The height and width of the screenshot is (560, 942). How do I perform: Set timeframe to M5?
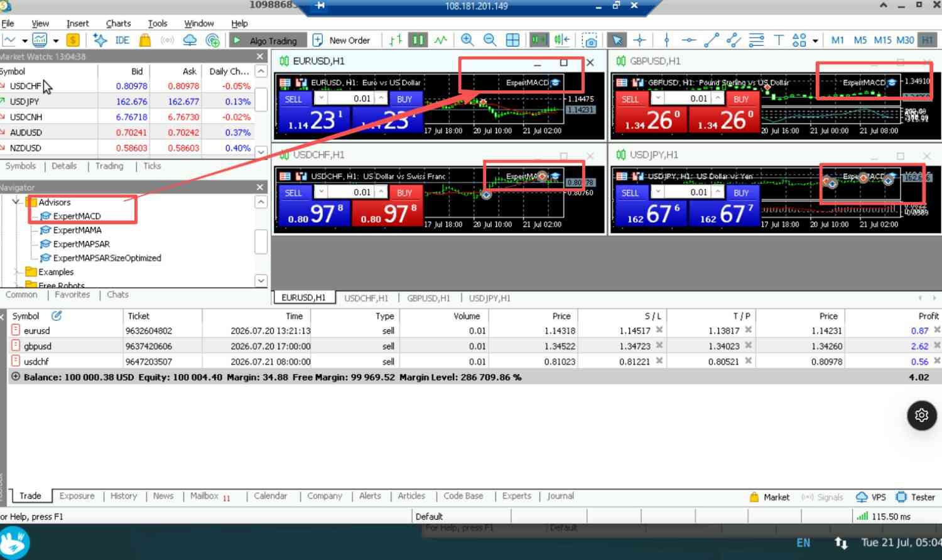point(860,40)
